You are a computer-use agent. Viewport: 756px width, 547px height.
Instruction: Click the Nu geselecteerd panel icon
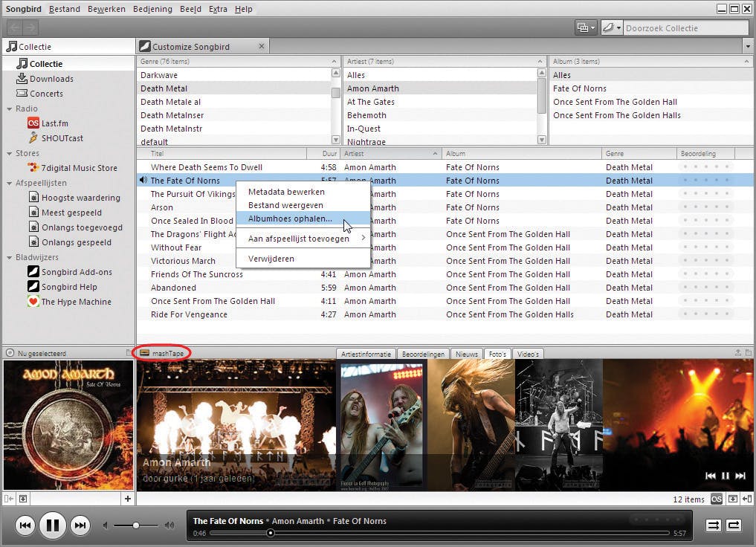[x=10, y=353]
